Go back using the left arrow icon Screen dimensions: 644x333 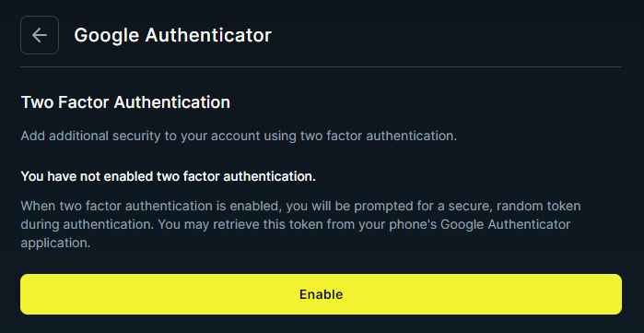(x=40, y=35)
